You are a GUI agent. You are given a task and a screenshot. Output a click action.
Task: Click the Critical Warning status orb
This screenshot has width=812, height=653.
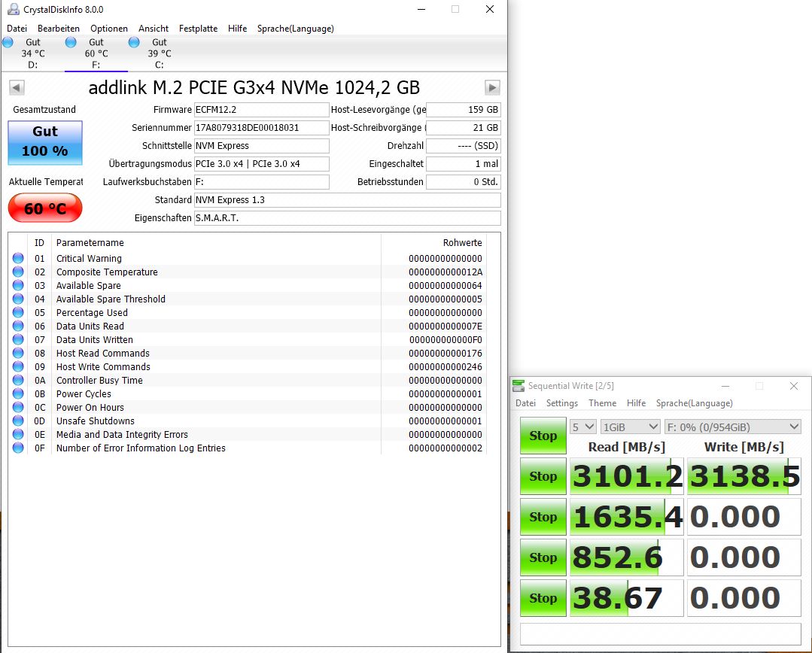pyautogui.click(x=18, y=258)
